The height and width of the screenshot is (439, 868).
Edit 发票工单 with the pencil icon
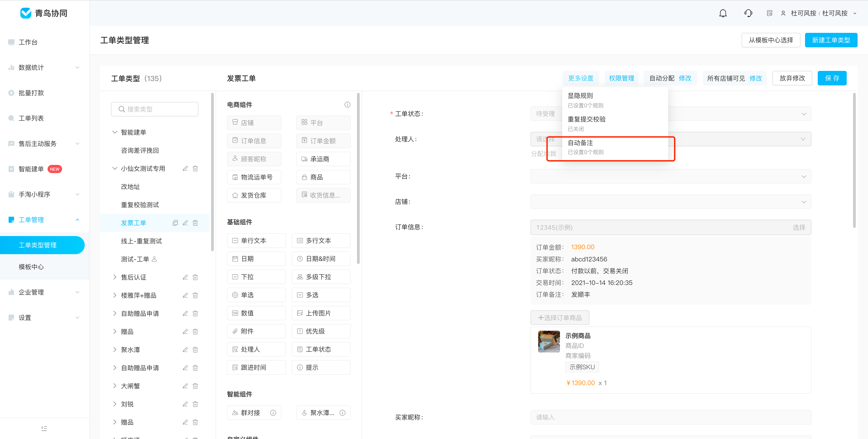[x=185, y=223]
